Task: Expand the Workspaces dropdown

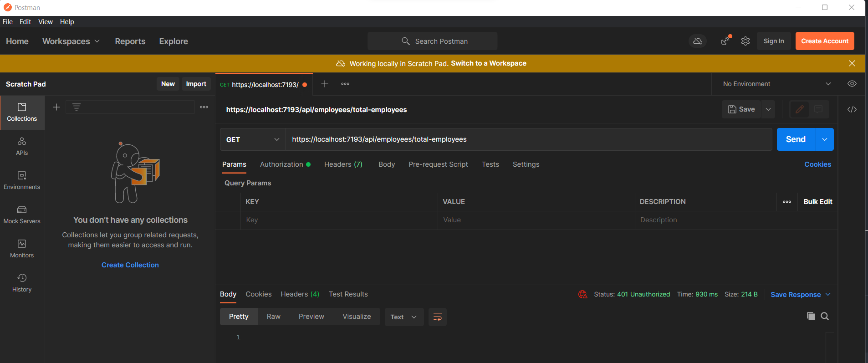Action: point(71,41)
